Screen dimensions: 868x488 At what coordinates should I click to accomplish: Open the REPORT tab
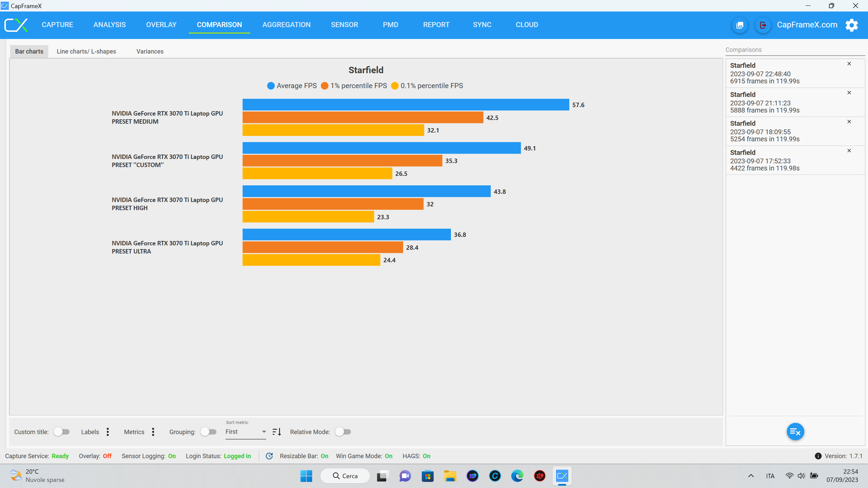pos(436,25)
